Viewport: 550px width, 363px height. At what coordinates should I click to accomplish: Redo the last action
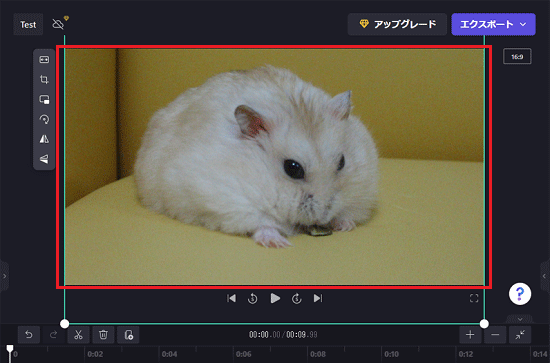[53, 335]
